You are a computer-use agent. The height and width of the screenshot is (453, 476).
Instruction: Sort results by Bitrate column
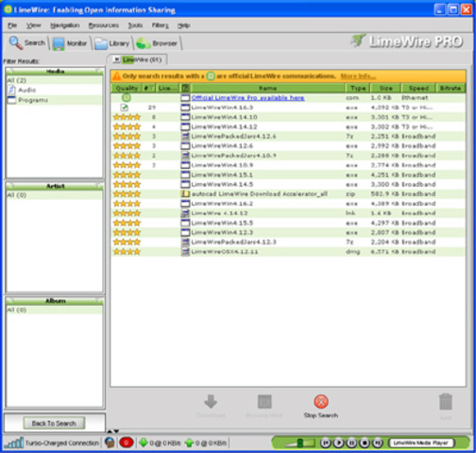pos(450,88)
